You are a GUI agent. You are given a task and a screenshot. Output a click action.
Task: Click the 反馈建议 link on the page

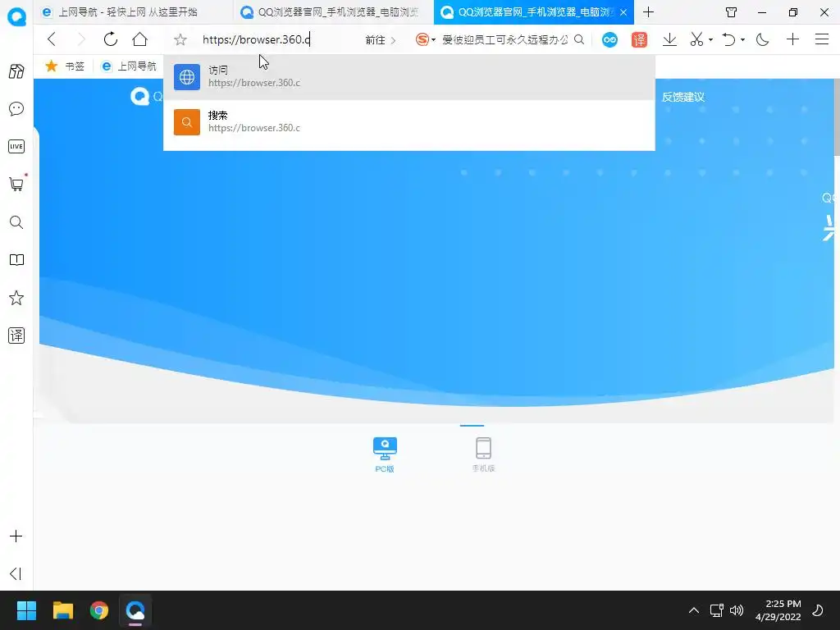point(683,97)
